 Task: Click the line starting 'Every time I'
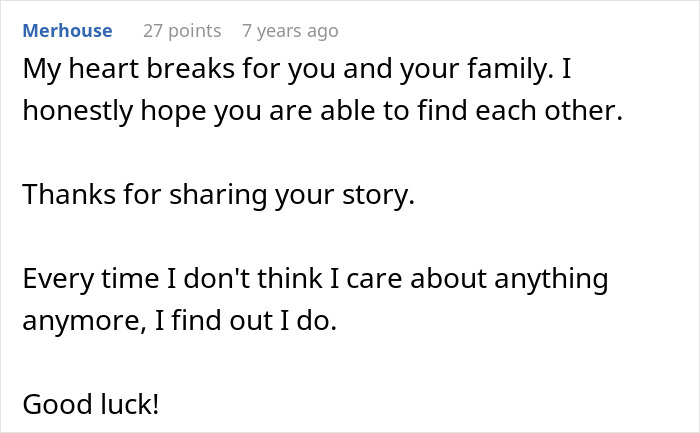point(314,278)
